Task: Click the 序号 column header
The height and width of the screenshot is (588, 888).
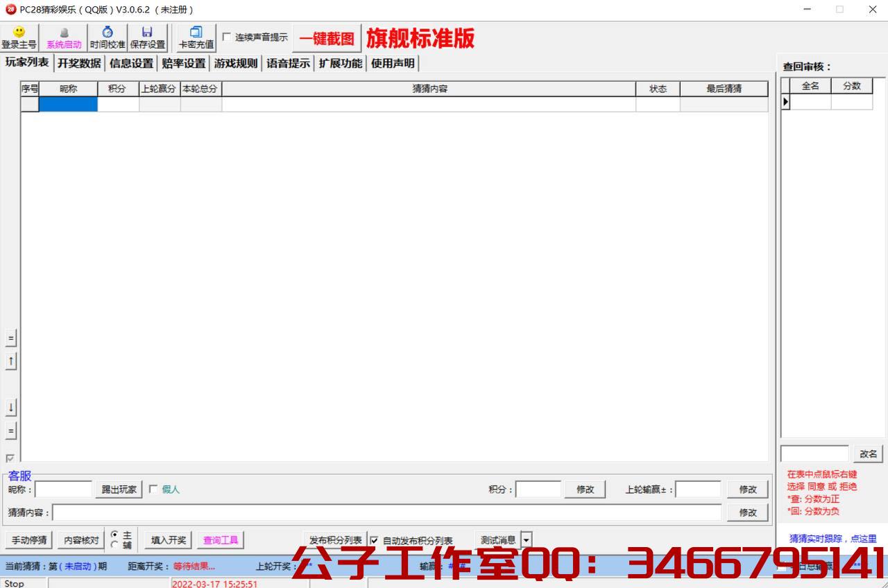Action: tap(30, 89)
